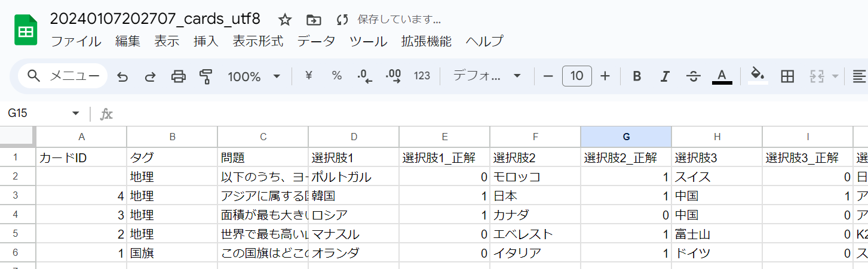Decrease decimal places

coord(364,76)
